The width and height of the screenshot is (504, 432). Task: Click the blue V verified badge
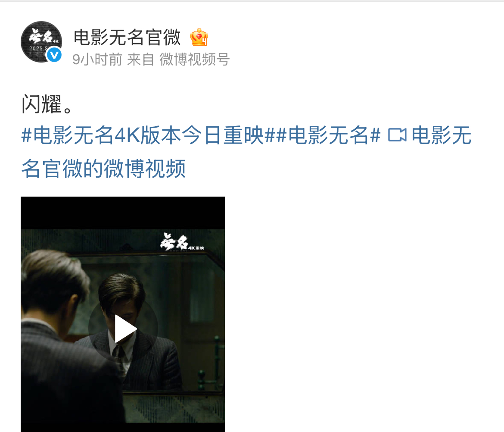(54, 55)
